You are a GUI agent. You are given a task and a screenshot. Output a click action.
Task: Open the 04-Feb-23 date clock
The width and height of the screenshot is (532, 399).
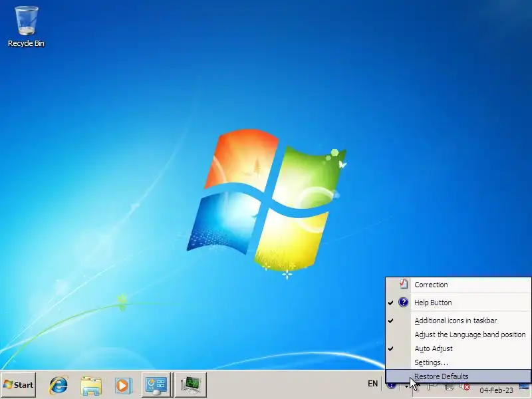coord(496,390)
